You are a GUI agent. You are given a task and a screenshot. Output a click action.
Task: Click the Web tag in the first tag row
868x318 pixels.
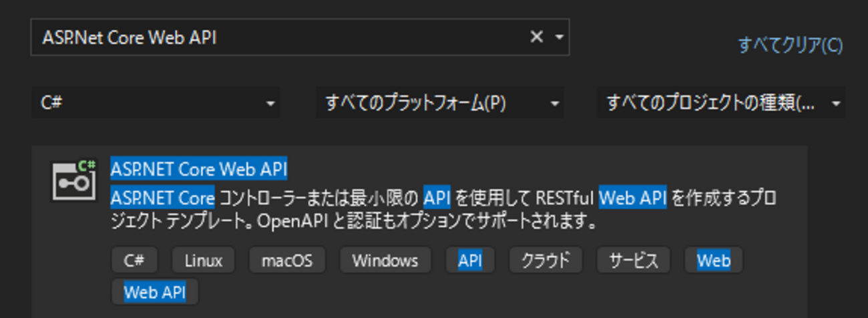click(x=713, y=260)
